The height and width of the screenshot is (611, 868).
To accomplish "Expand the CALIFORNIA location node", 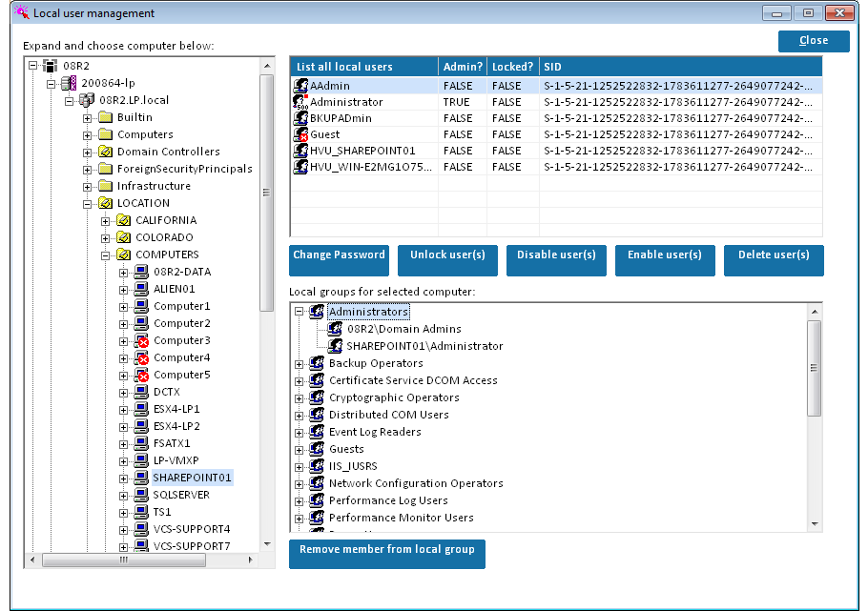I will (x=106, y=220).
